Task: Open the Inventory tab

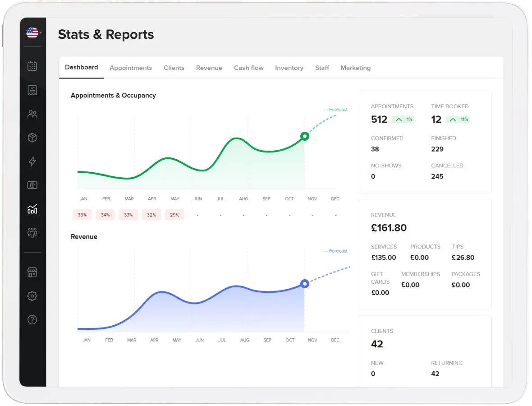Action: coord(289,68)
